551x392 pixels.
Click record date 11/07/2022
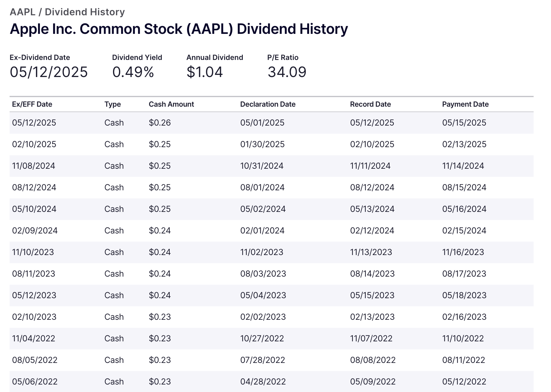(371, 338)
